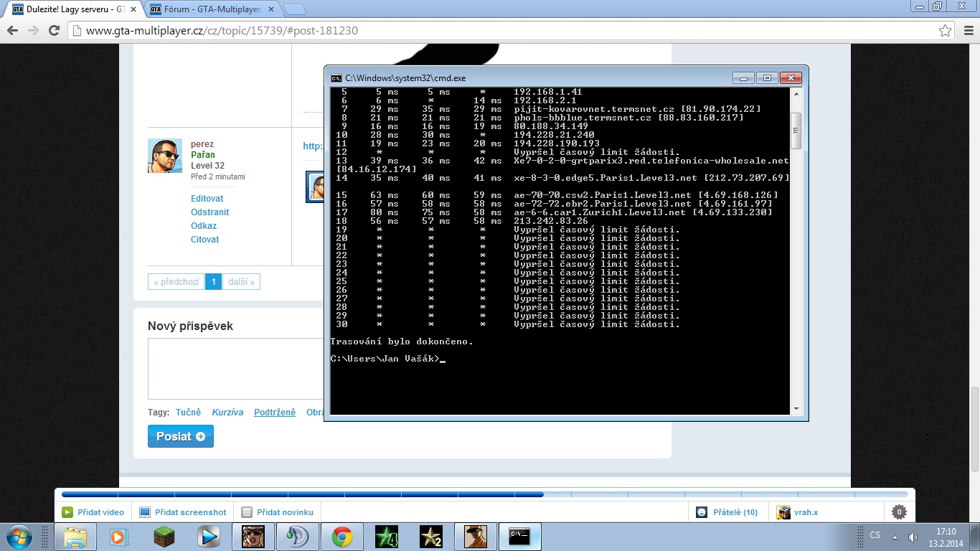Click the cmd window scrollbar thumb
Screen dimensions: 980x551
click(796, 130)
